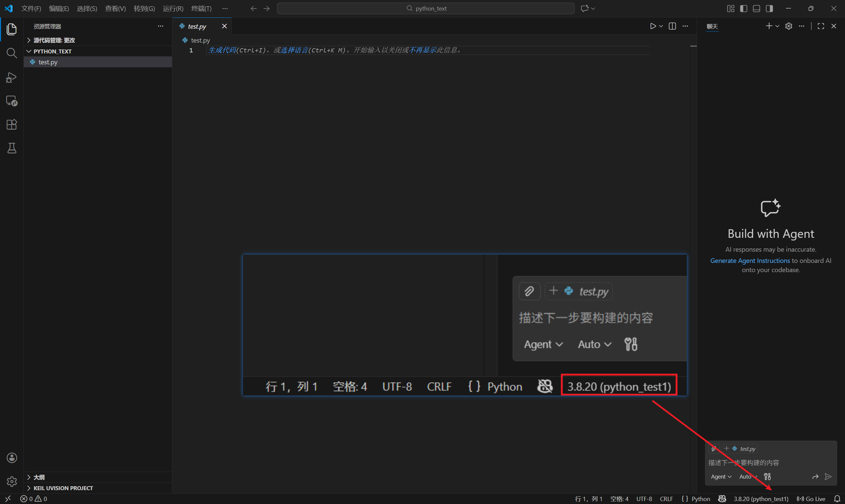Open the 终端(T) menu
The image size is (845, 504).
(x=201, y=9)
